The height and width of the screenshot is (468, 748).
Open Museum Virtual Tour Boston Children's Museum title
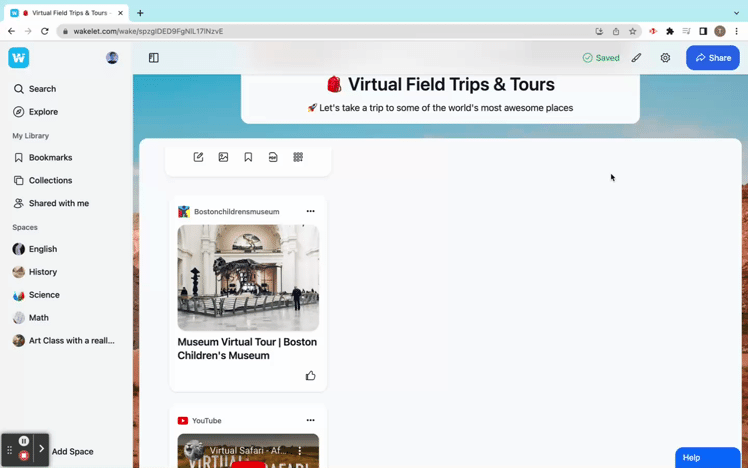point(247,349)
